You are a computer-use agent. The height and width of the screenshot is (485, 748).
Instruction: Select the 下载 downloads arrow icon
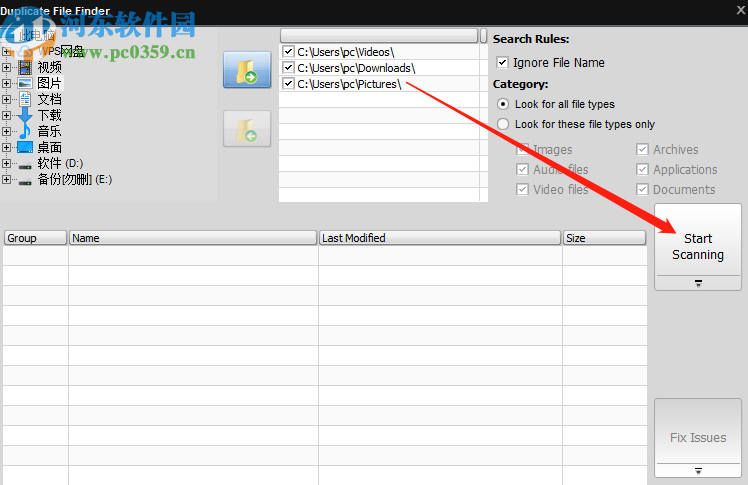[x=25, y=115]
